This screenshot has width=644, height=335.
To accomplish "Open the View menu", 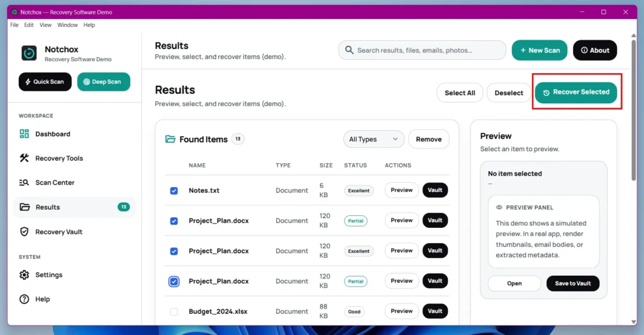I will (45, 25).
